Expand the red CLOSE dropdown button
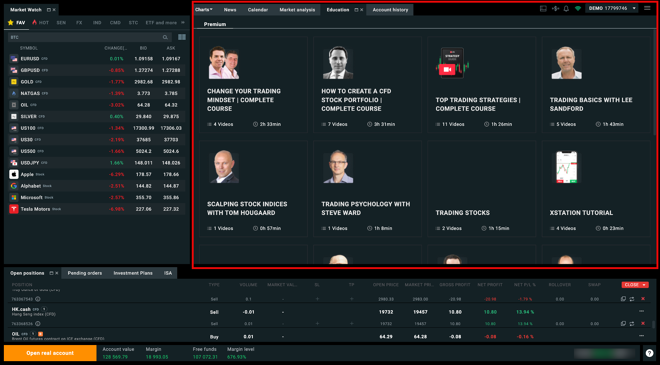 [635, 285]
